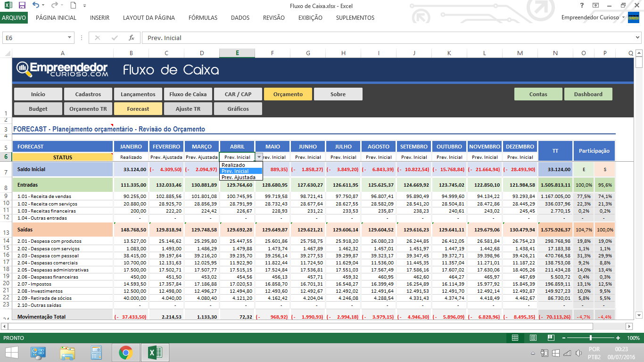The width and height of the screenshot is (644, 362).
Task: Click the Dashboard button
Action: 588,94
